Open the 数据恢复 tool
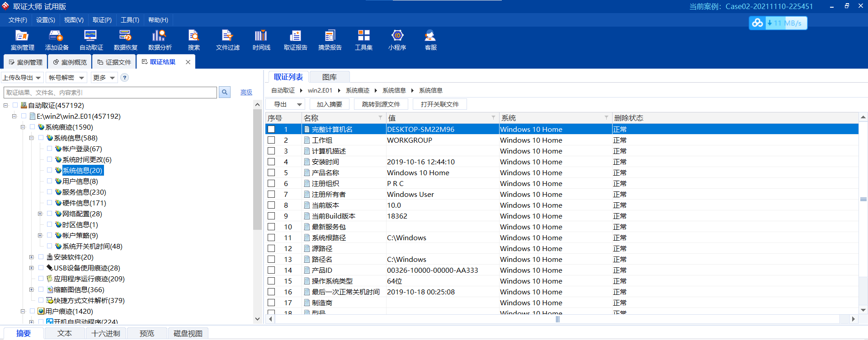 [125, 40]
